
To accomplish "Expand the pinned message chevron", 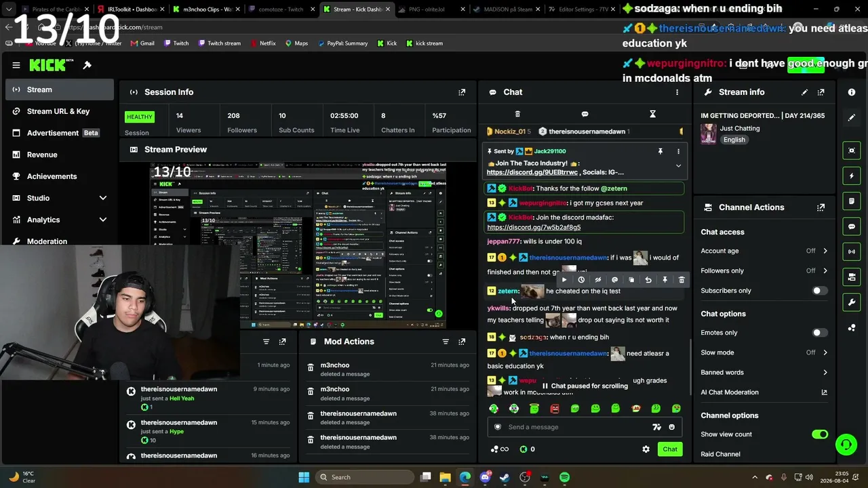I will pos(678,166).
